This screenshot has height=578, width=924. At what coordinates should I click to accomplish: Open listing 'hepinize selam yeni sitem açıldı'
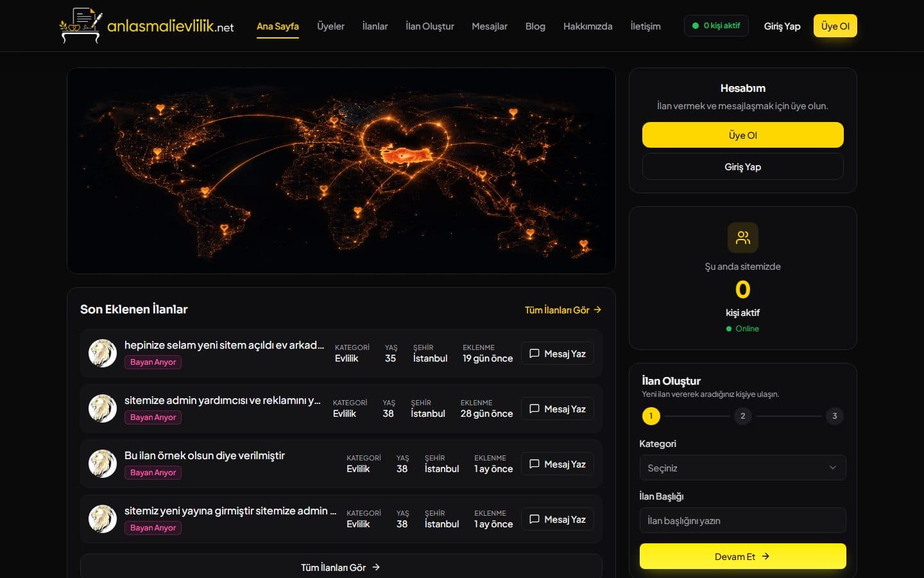[225, 345]
